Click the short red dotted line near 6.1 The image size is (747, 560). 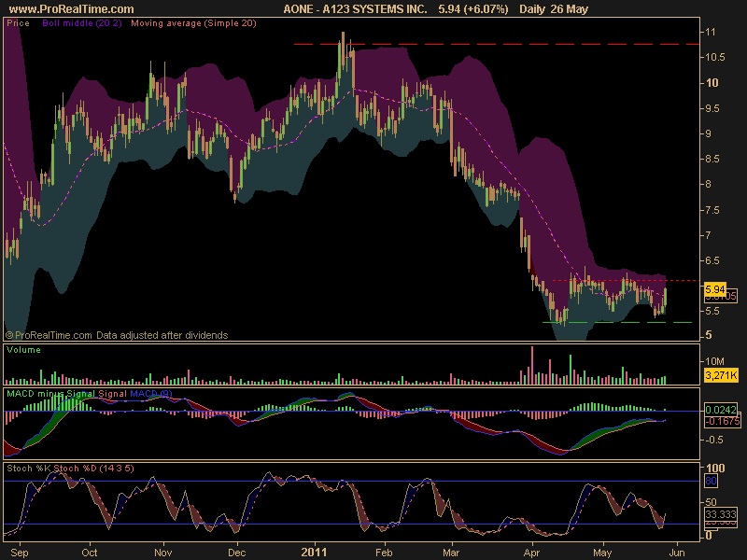point(625,281)
